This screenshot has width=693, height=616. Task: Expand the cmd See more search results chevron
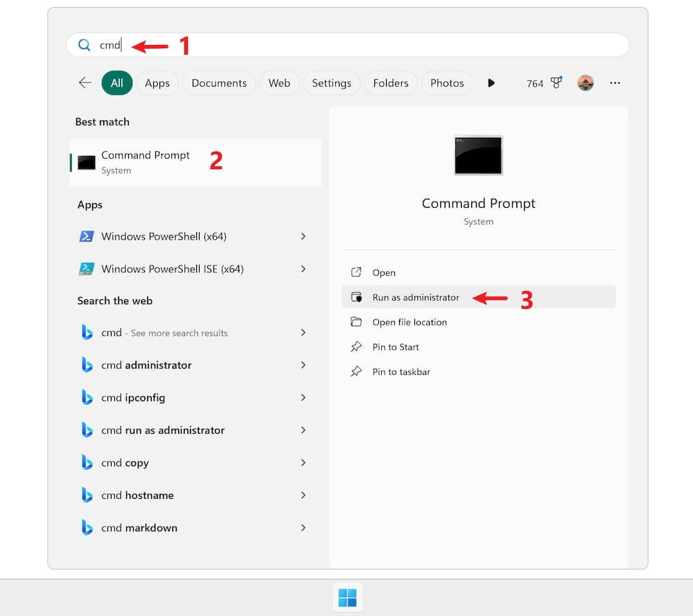304,333
